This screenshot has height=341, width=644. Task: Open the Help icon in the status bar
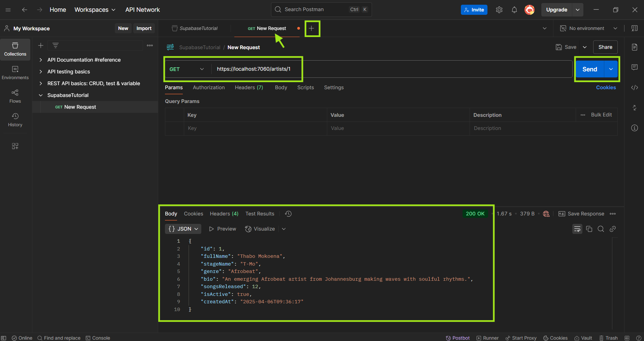(x=639, y=338)
